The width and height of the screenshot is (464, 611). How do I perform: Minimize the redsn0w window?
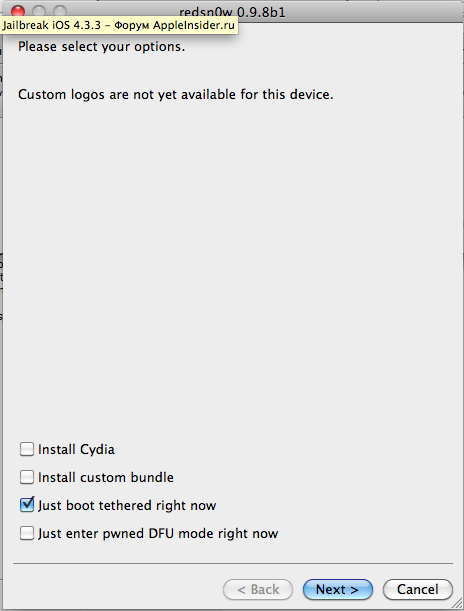(39, 11)
